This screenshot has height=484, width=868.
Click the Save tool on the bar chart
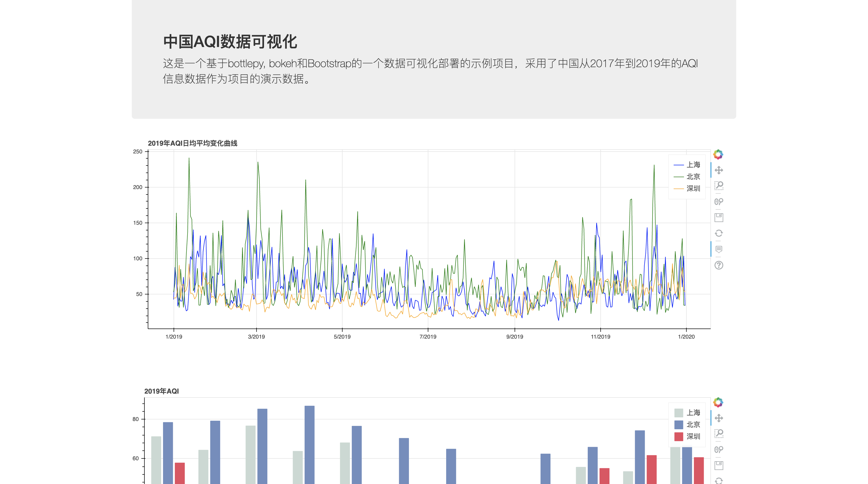(x=718, y=465)
